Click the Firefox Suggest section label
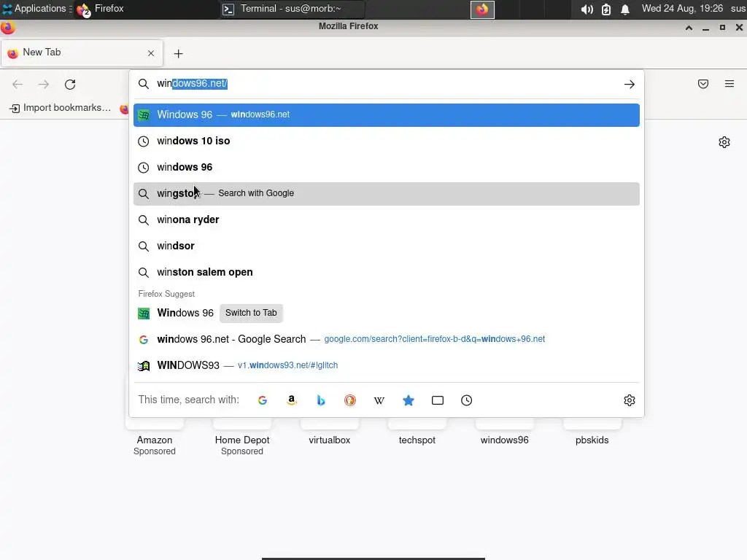The width and height of the screenshot is (747, 560). (x=166, y=294)
